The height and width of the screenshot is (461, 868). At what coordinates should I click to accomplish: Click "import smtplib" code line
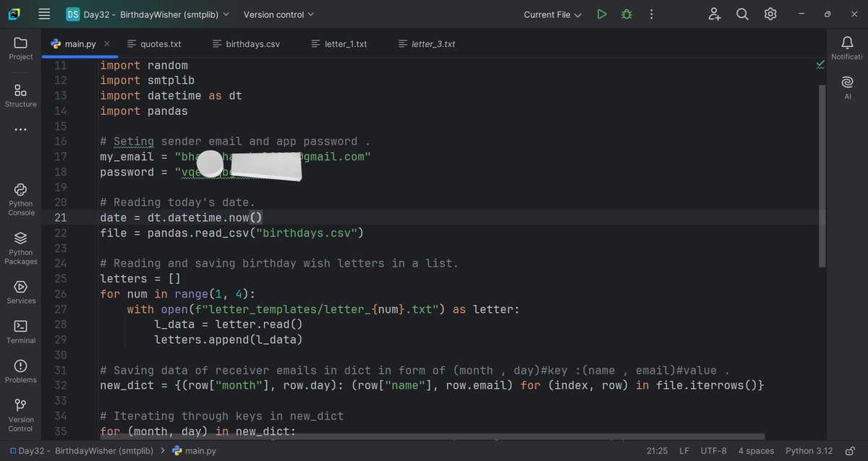point(148,81)
